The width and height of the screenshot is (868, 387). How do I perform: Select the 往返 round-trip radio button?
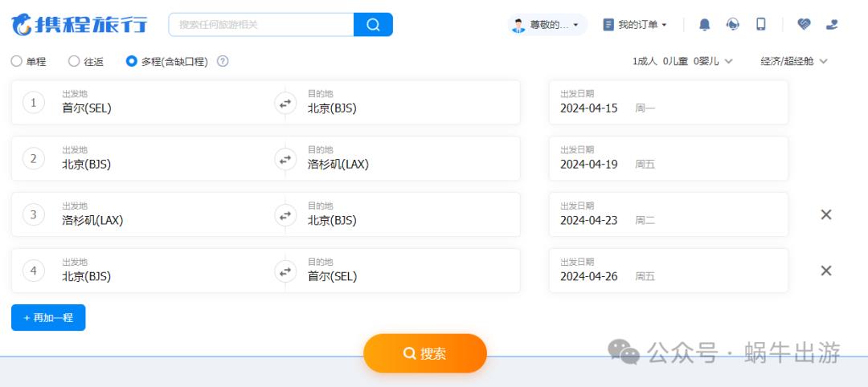click(74, 61)
